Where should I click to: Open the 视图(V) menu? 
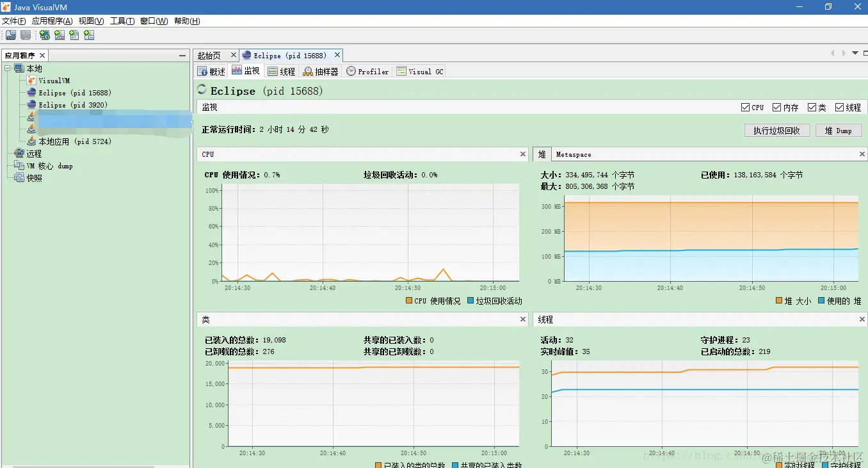(x=91, y=21)
